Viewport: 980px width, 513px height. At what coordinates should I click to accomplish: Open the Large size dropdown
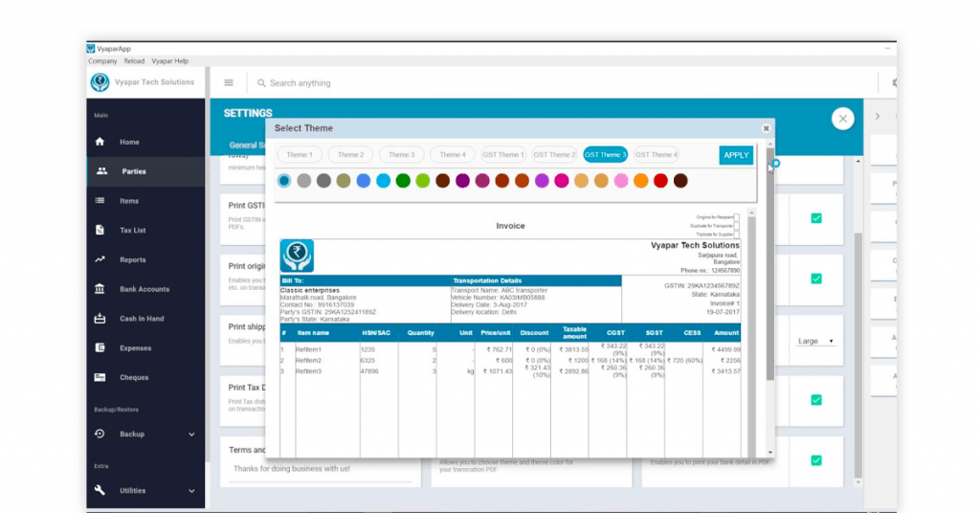click(816, 341)
